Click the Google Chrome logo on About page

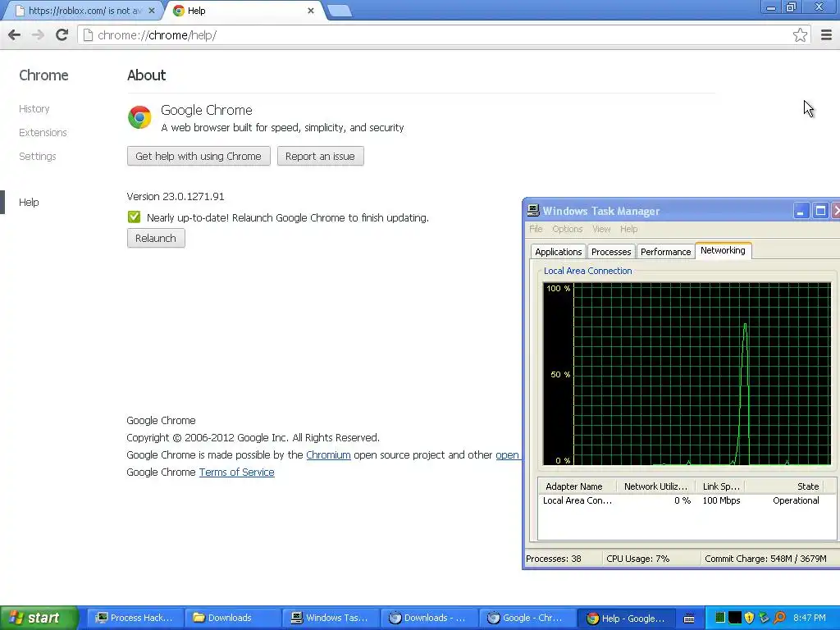139,116
